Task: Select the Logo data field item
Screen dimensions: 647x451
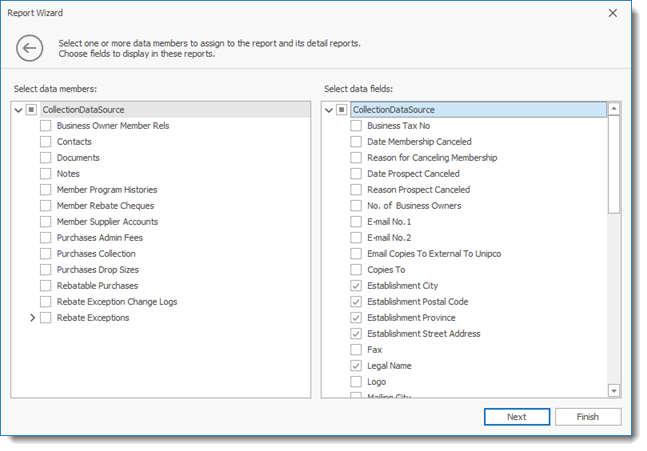Action: [x=377, y=382]
